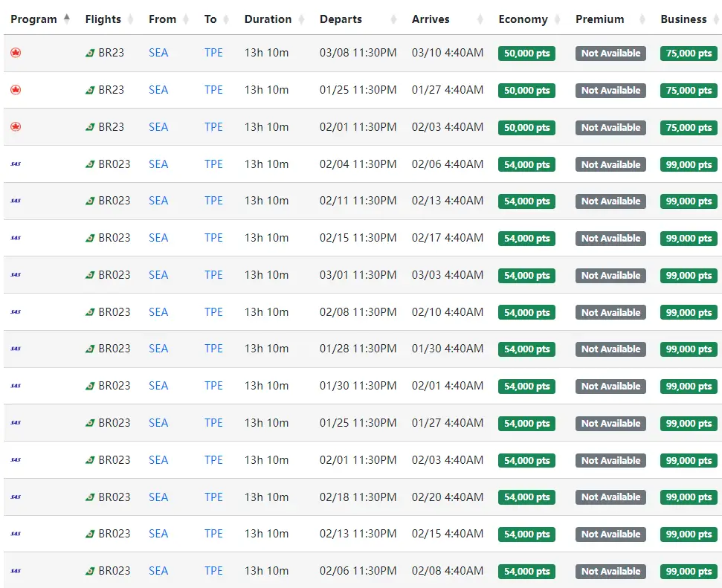The height and width of the screenshot is (588, 722).
Task: Choose 54,000 pts economy for 02/15 departure
Action: pyautogui.click(x=526, y=239)
